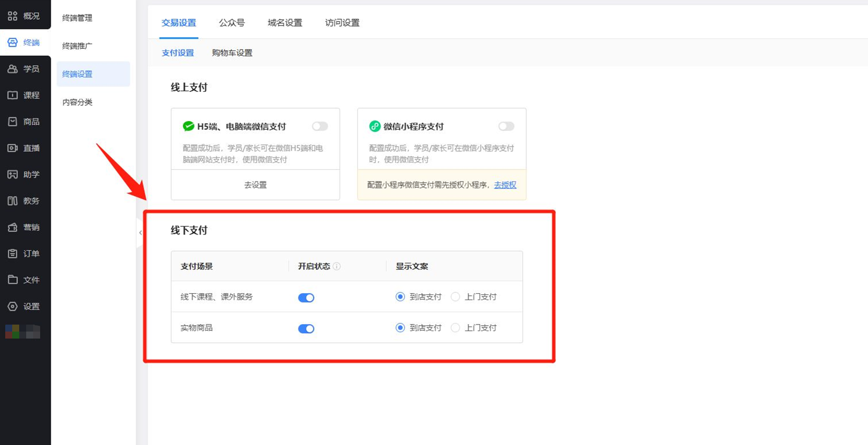
Task: Click the 设置 settings gear icon
Action: tap(13, 307)
